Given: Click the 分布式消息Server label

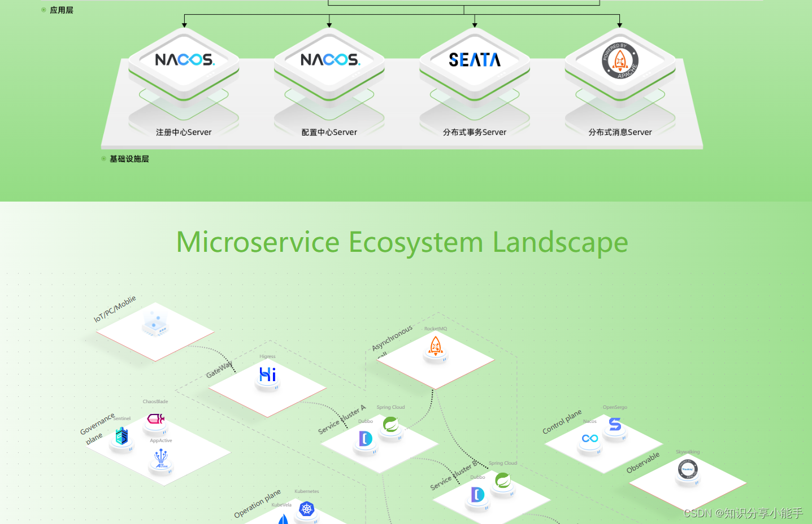Looking at the screenshot, I should (x=620, y=132).
